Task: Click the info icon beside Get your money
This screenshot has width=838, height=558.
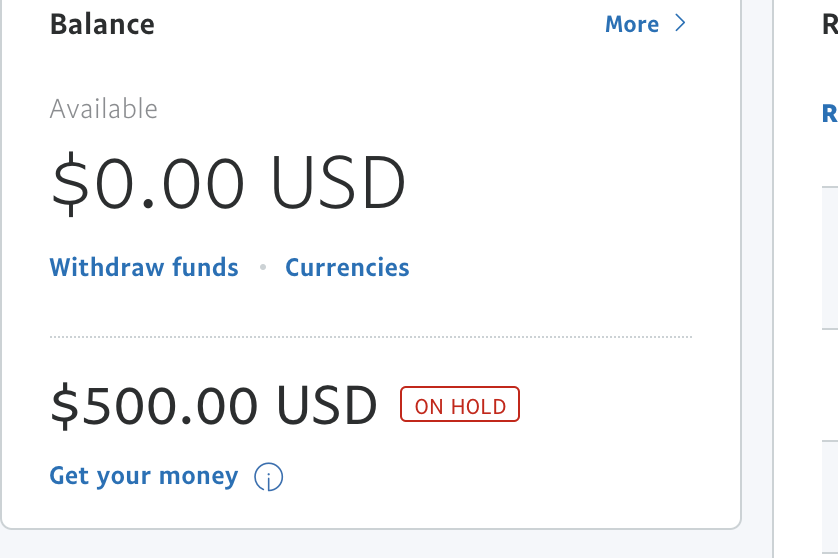Action: click(268, 478)
